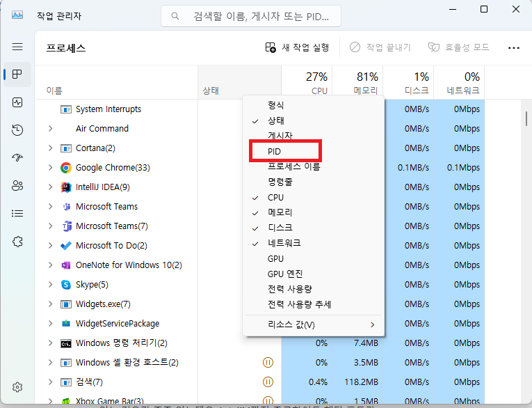Enable the 형식 column in context menu
This screenshot has height=408, width=532.
pos(314,105)
